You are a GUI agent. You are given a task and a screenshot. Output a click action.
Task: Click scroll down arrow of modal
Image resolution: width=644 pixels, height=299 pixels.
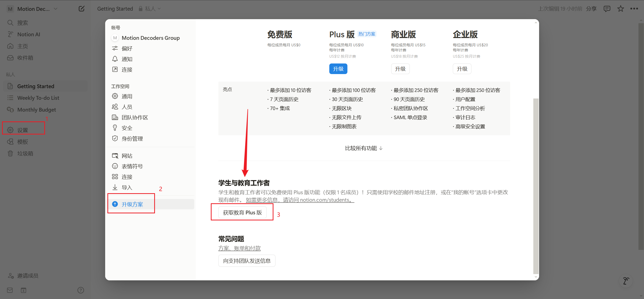pos(536,277)
